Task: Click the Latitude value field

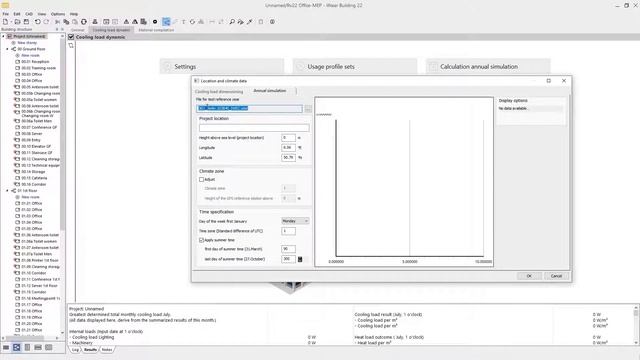Action: [288, 157]
